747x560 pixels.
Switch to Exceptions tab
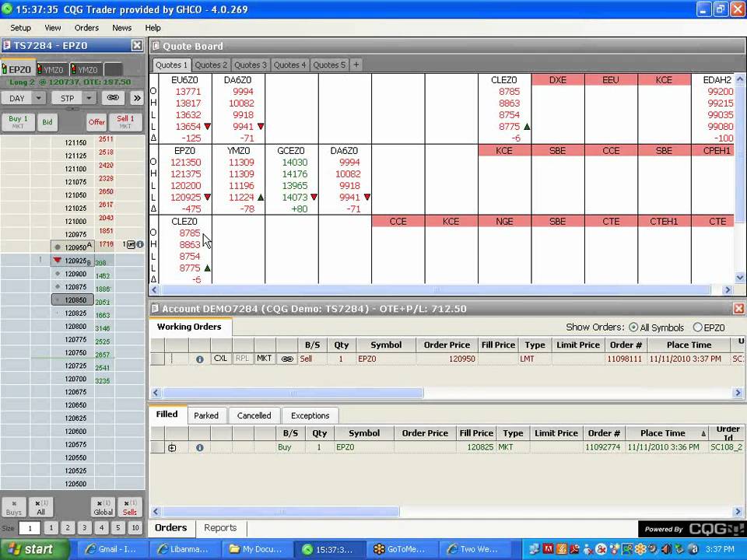coord(310,415)
